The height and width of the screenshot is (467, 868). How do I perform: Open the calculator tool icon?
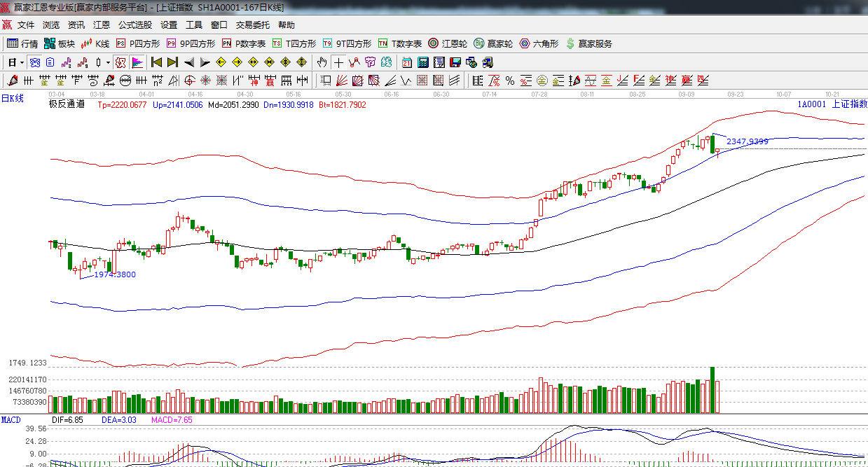[423, 62]
